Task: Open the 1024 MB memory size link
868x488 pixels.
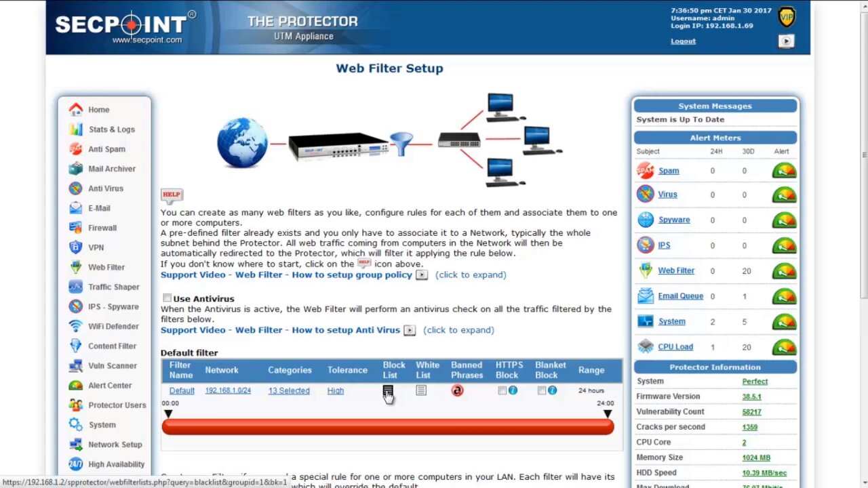Action: pyautogui.click(x=756, y=457)
